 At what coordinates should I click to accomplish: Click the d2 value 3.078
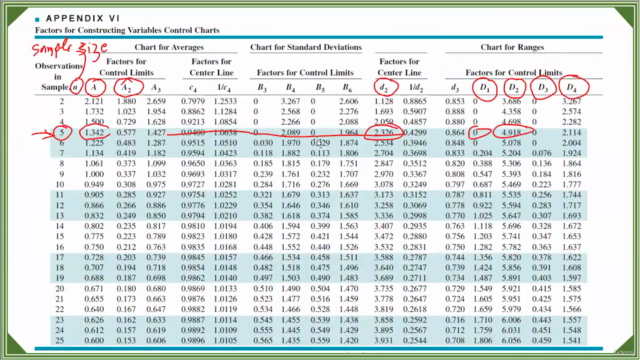384,184
